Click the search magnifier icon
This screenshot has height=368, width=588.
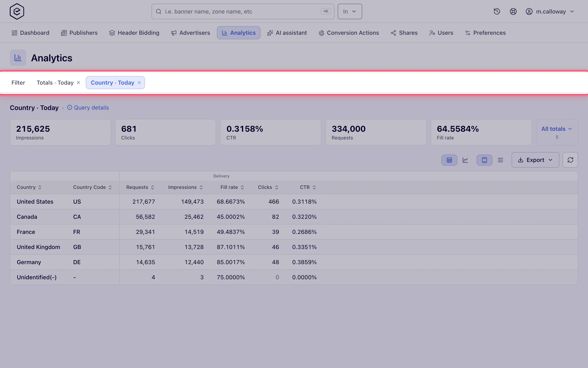point(159,11)
